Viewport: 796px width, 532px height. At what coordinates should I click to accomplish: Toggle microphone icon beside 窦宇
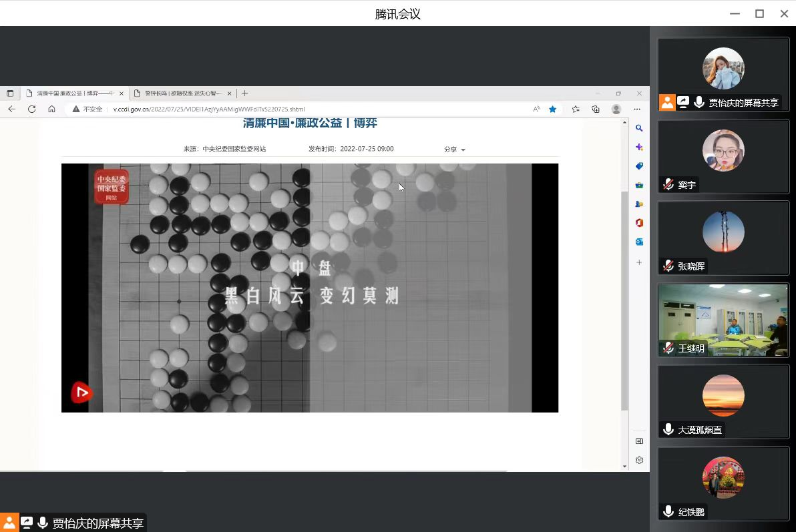tap(668, 184)
